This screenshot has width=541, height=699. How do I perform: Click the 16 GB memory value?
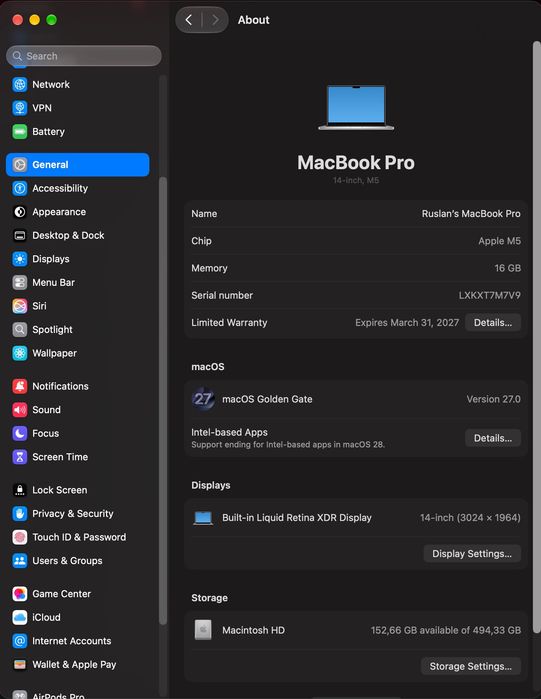point(507,268)
